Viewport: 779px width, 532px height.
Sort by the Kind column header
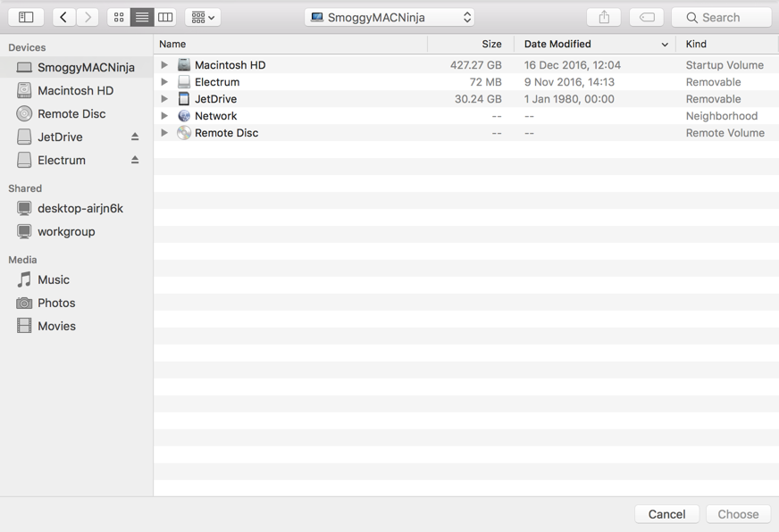click(727, 44)
